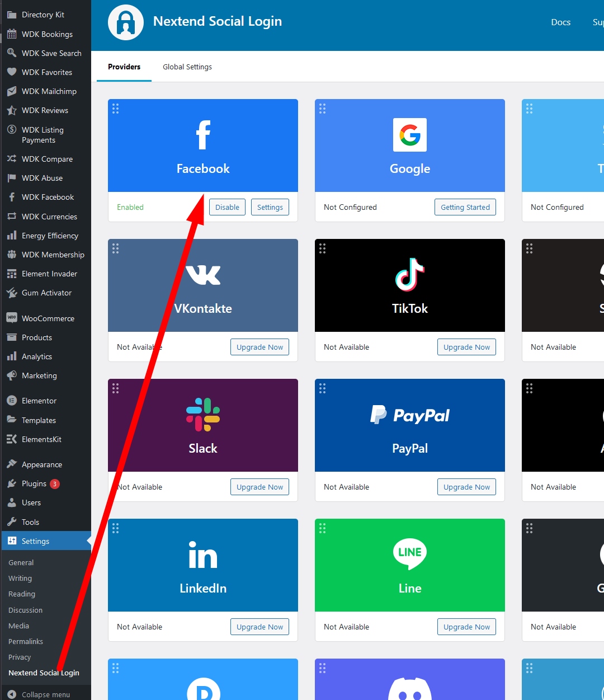The image size is (604, 700).
Task: Select Nextend Social Login submenu item
Action: tap(44, 673)
